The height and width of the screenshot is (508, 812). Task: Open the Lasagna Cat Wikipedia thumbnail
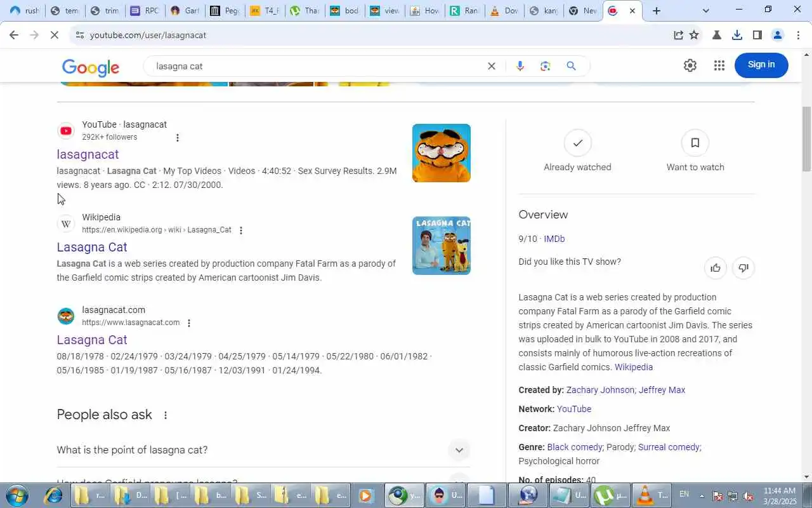click(x=442, y=246)
